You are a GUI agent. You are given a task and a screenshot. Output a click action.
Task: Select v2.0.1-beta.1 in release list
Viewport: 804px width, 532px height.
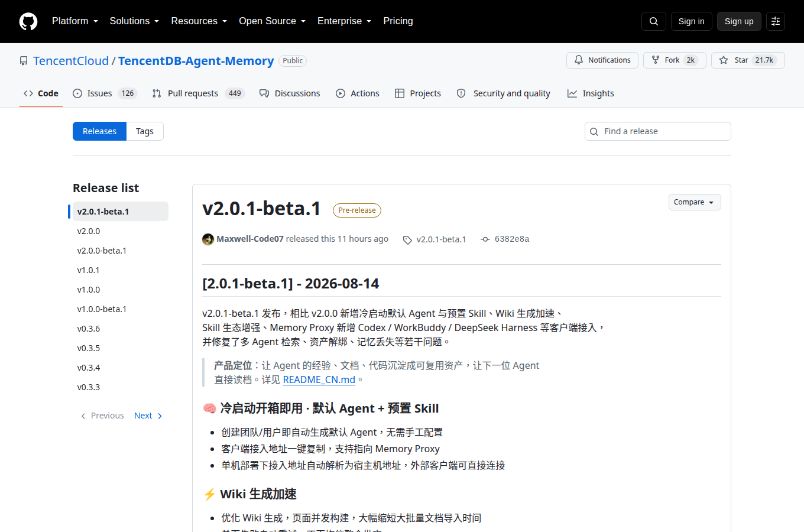[x=121, y=212]
